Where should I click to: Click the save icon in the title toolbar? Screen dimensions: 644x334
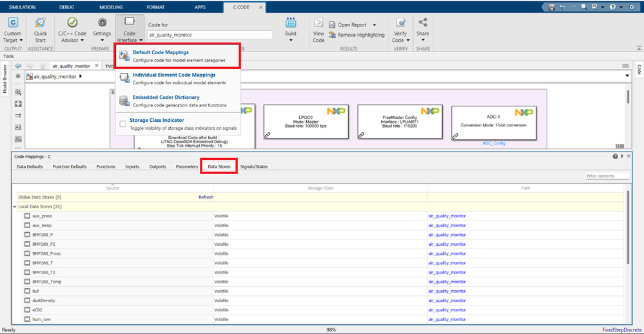click(x=552, y=7)
